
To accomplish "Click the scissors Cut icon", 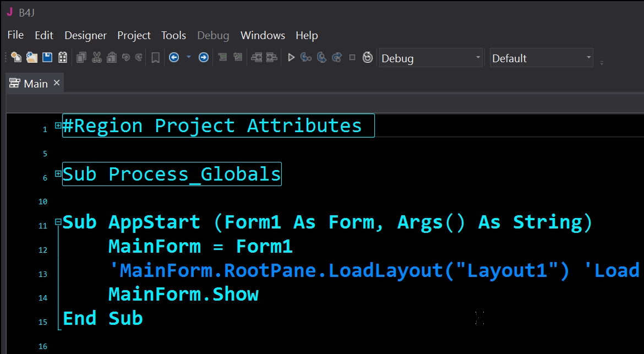I will pos(97,57).
